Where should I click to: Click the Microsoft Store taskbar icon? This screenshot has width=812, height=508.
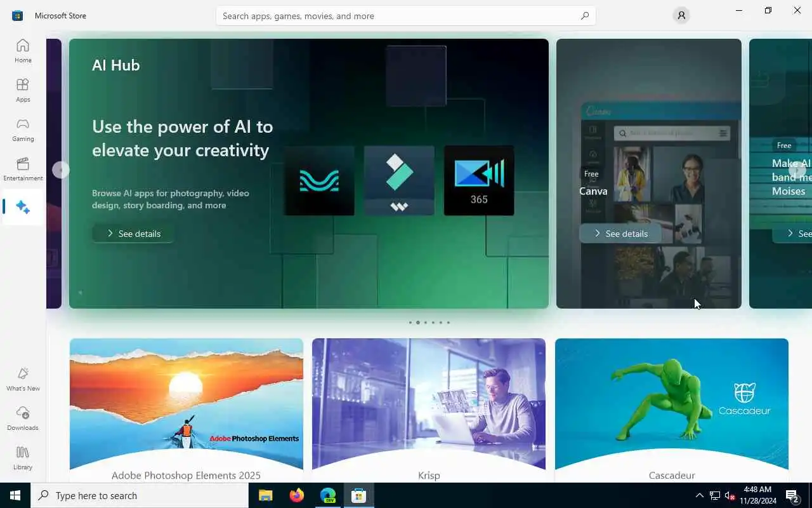pyautogui.click(x=359, y=495)
